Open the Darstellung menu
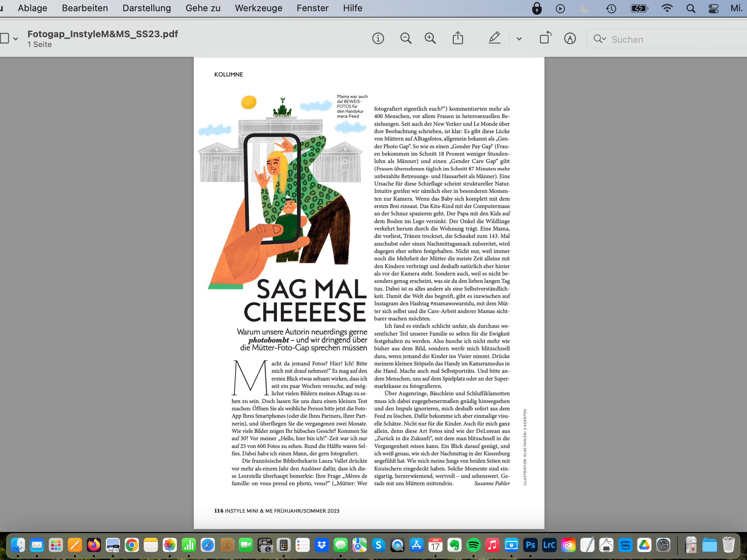Image resolution: width=747 pixels, height=560 pixels. coord(147,8)
